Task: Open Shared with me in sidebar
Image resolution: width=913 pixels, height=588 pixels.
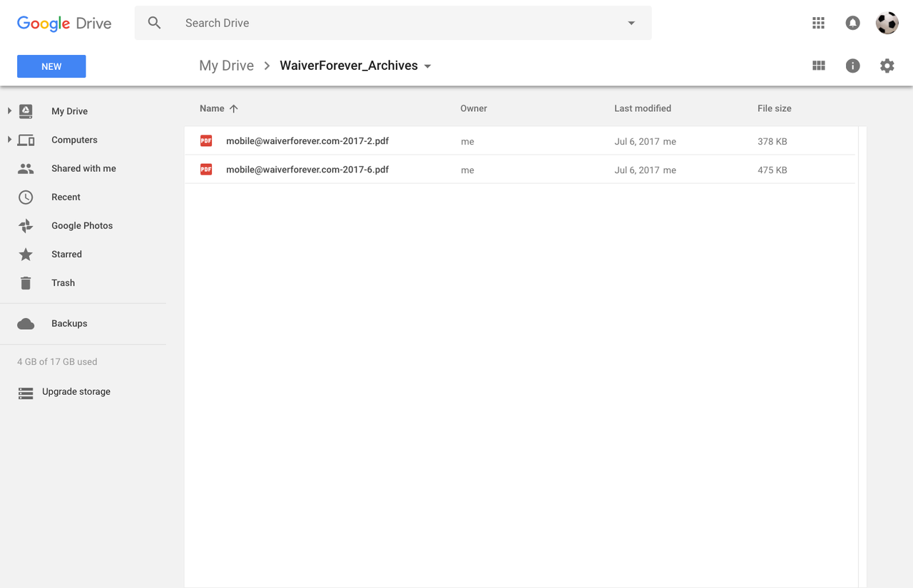Action: coord(83,168)
